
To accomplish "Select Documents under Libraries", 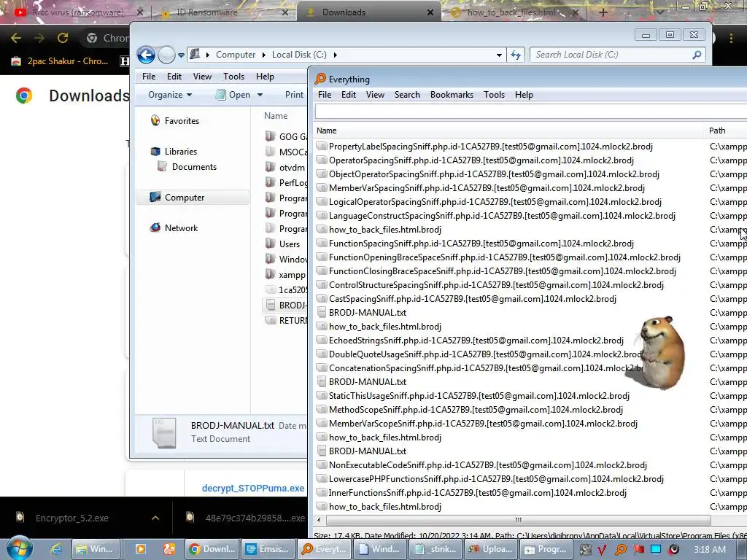I will point(194,167).
